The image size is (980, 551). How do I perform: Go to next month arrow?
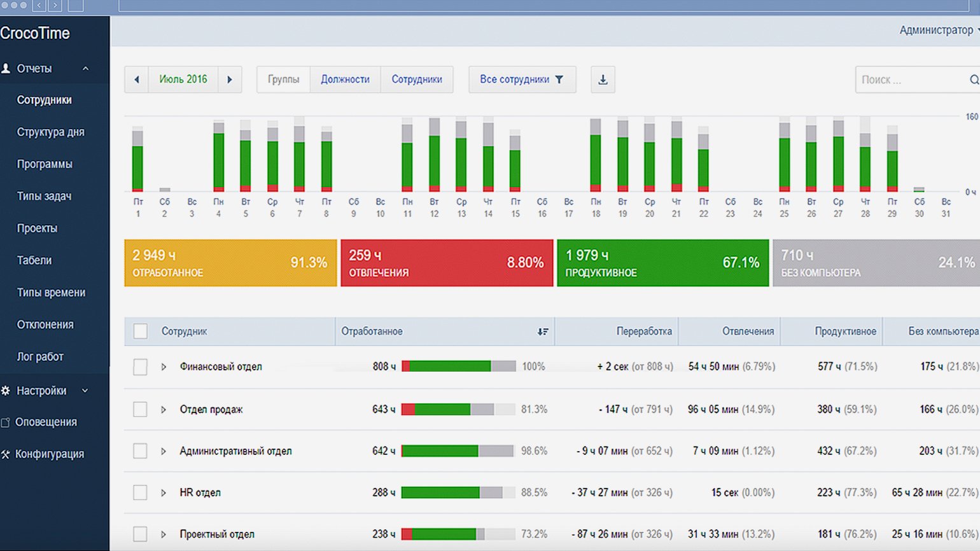[x=230, y=80]
